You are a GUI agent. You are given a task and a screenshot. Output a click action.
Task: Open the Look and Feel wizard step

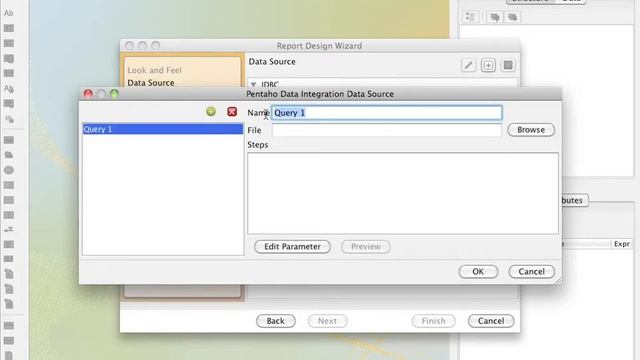point(154,70)
